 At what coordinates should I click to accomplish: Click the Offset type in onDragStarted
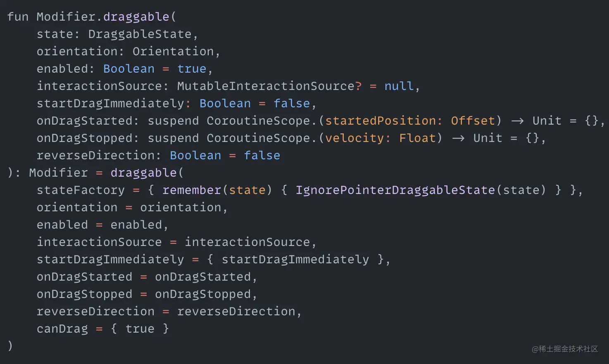[473, 121]
